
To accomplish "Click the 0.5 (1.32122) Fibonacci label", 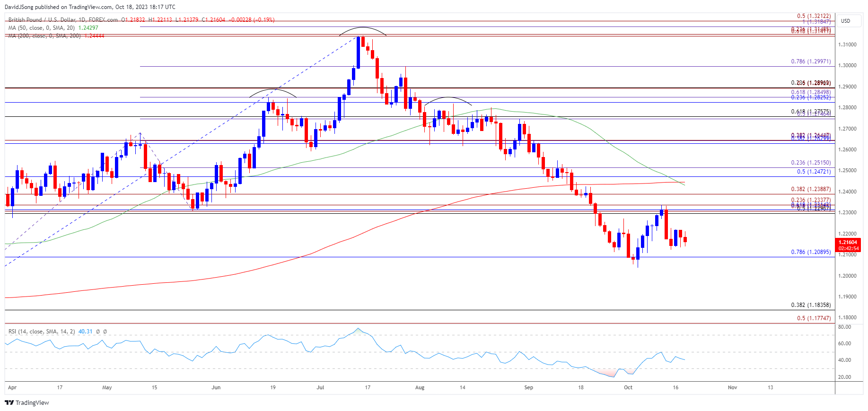I will 814,16.
